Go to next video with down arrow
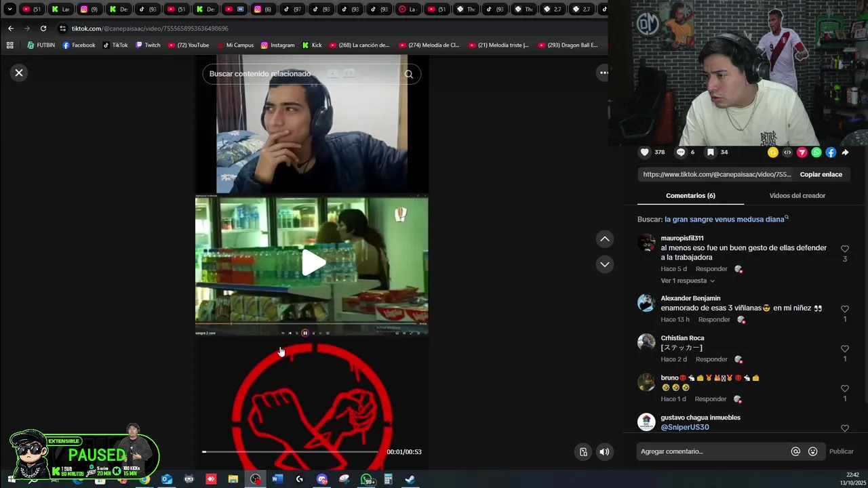Screen dimensions: 868x488 point(605,264)
